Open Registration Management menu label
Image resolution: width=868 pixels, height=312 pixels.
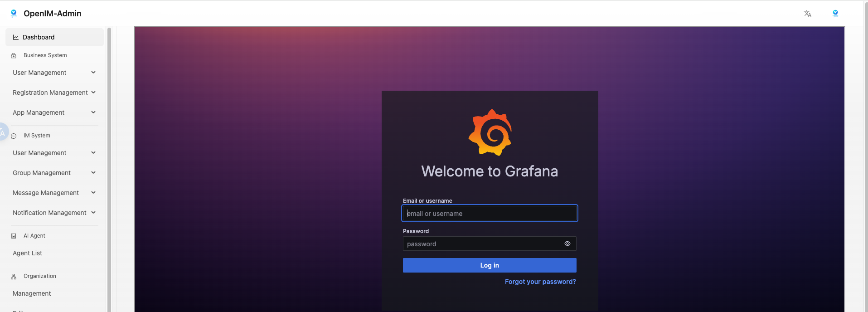(x=50, y=93)
